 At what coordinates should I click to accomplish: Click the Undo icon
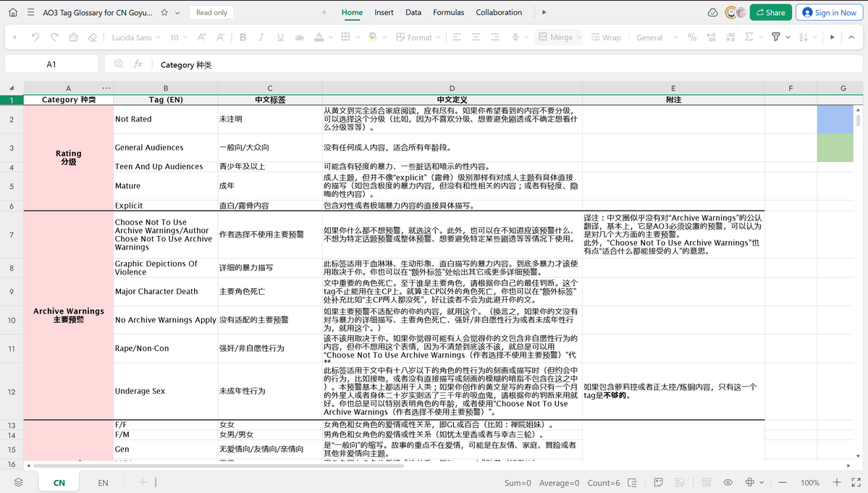pyautogui.click(x=35, y=37)
